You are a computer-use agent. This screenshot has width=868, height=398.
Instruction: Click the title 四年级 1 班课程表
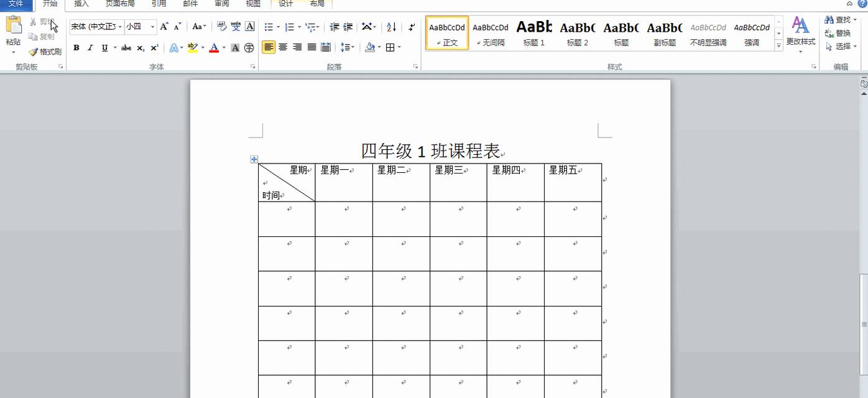(x=431, y=151)
